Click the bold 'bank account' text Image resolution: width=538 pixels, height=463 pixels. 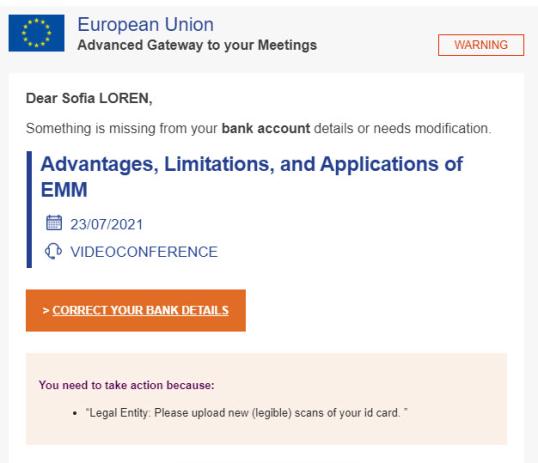click(x=266, y=128)
